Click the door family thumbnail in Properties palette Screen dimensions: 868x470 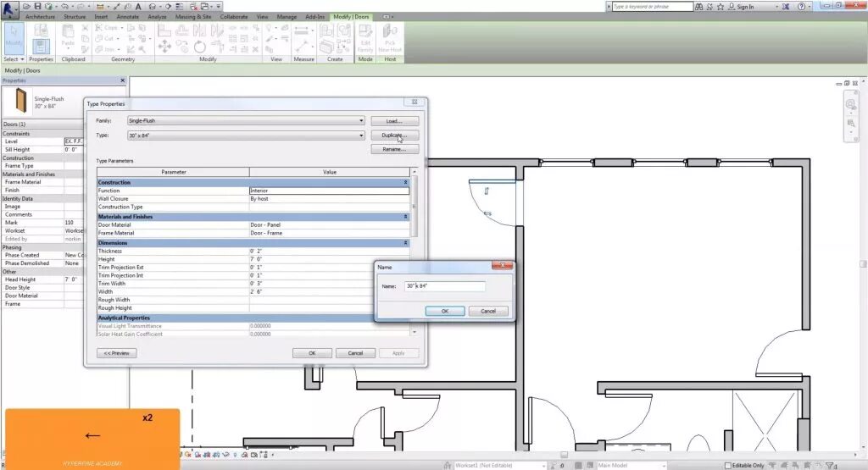(x=20, y=101)
